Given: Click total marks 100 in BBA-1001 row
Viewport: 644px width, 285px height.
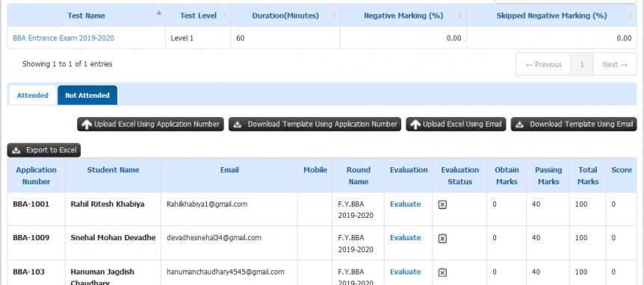Looking at the screenshot, I should tap(581, 204).
